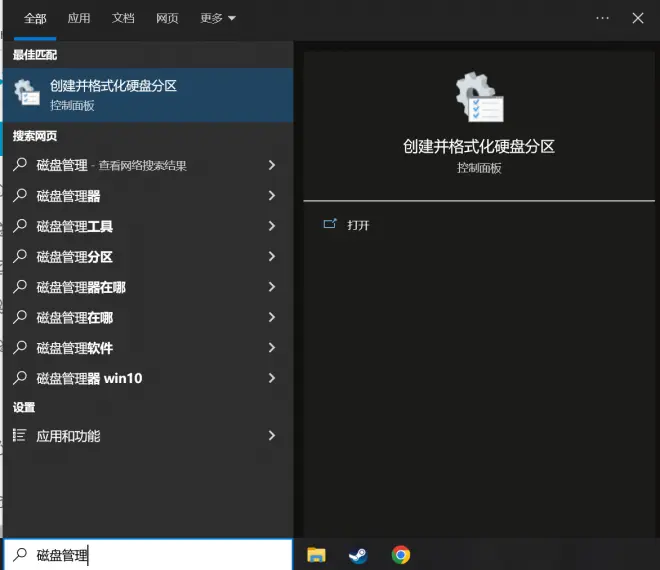Expand arrow next to 磁盘管理分区
The image size is (660, 570).
272,256
